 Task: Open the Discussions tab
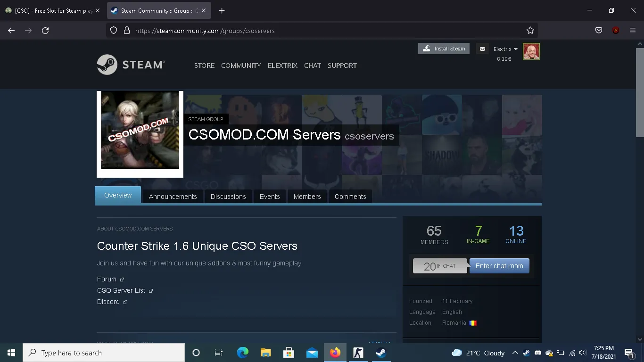click(x=228, y=197)
